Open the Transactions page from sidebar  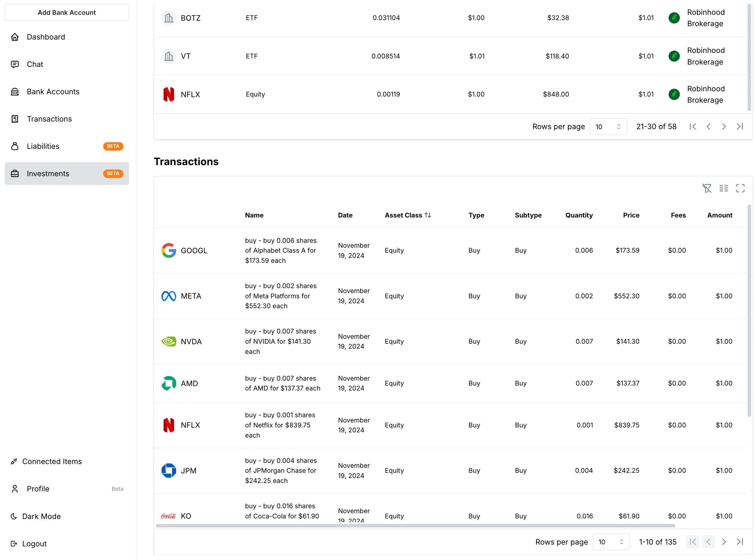pos(67,119)
